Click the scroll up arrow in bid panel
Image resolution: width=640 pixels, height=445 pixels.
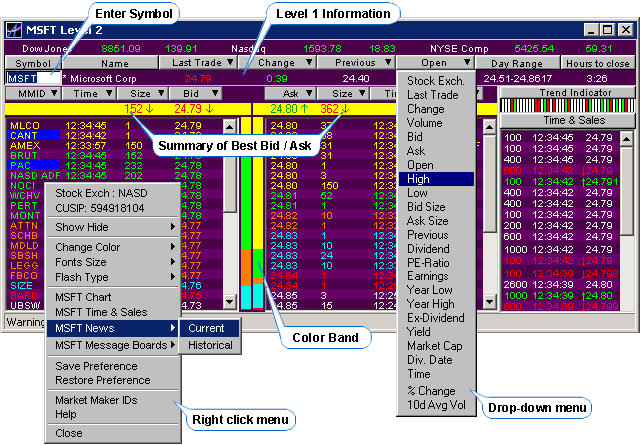coord(230,126)
